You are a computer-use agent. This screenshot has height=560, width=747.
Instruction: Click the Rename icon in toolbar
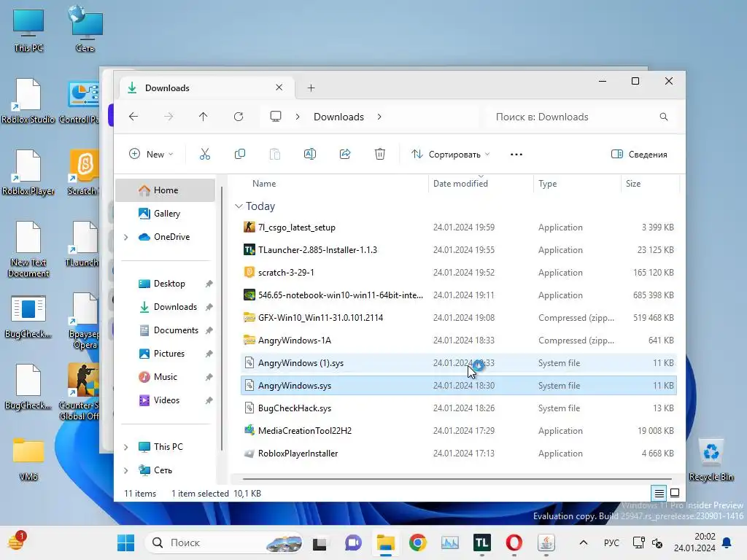309,155
